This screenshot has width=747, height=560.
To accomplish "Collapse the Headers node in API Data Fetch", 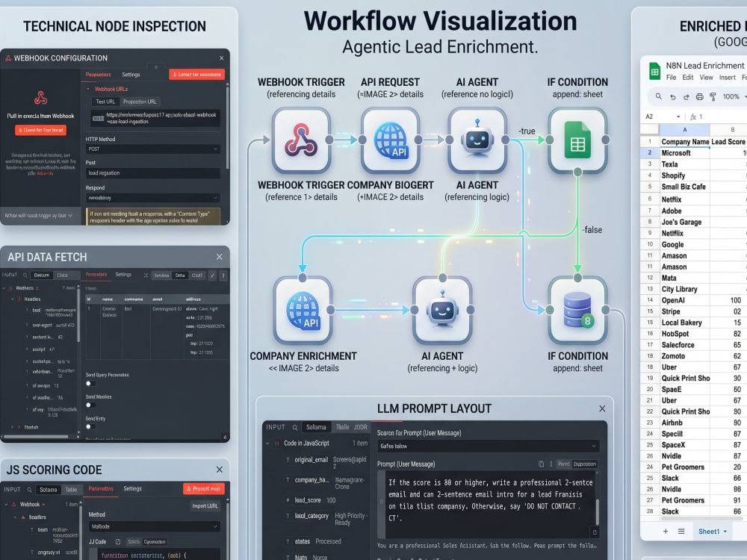I will [13, 299].
